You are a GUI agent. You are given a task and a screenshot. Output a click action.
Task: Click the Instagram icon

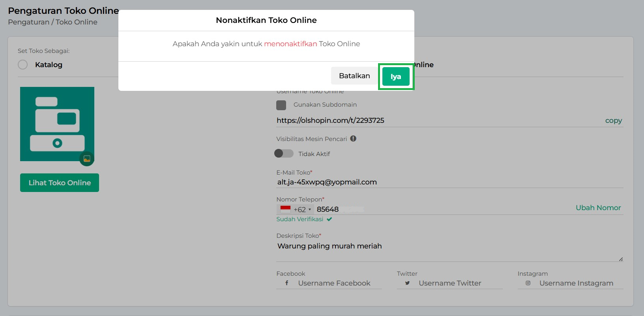[x=528, y=283]
